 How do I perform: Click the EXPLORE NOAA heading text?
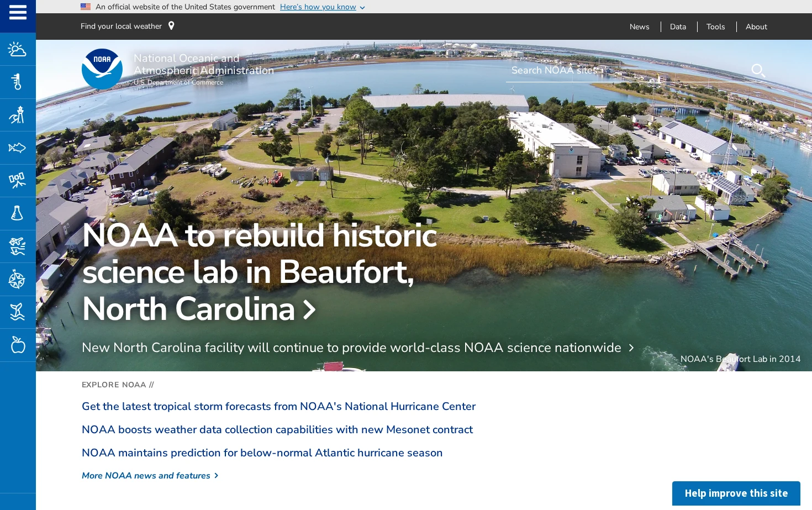coord(118,385)
